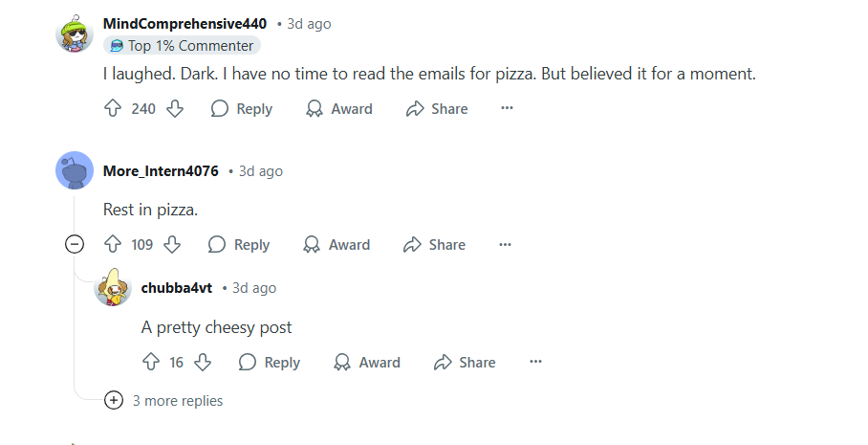Downvote chubba4vt's cheesy post comment
Viewport: 868px width, 445px height.
click(x=203, y=363)
